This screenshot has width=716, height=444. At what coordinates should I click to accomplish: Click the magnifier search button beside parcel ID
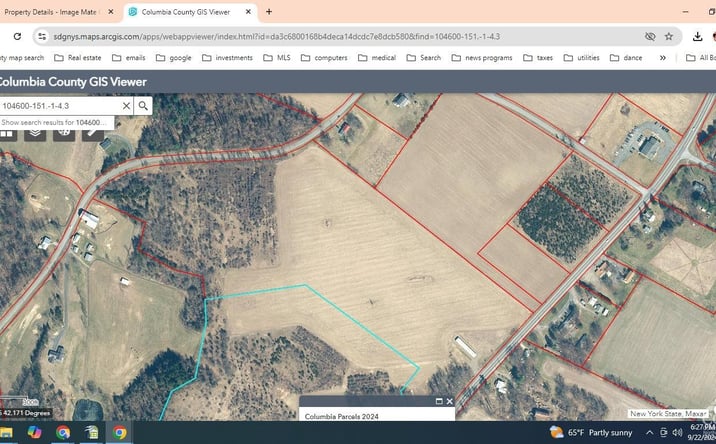pyautogui.click(x=143, y=106)
